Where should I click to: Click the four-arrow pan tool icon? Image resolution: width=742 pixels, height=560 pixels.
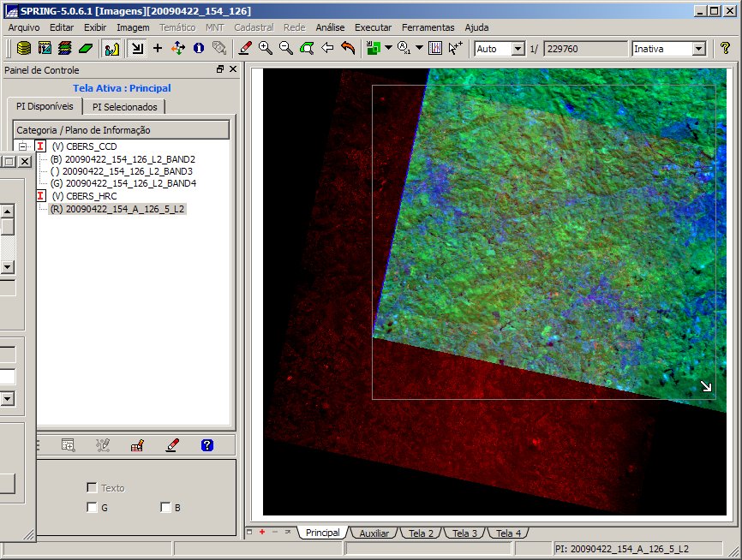tap(178, 49)
